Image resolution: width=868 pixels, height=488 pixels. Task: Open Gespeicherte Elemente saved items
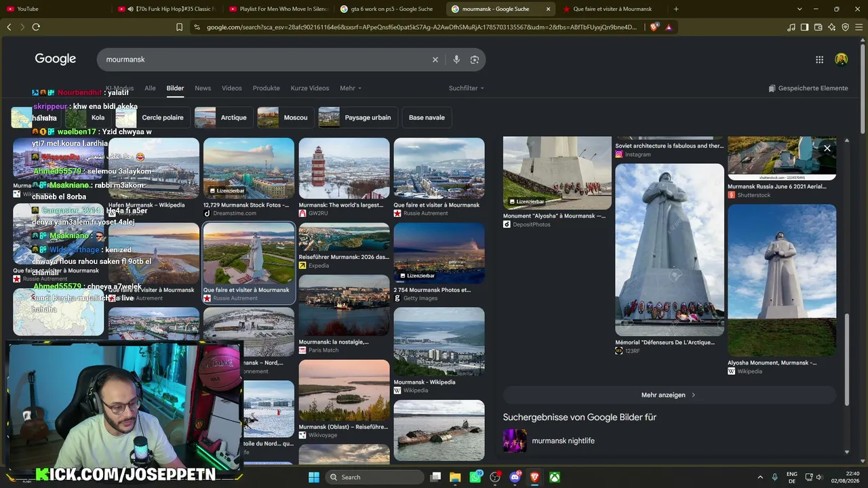click(808, 88)
